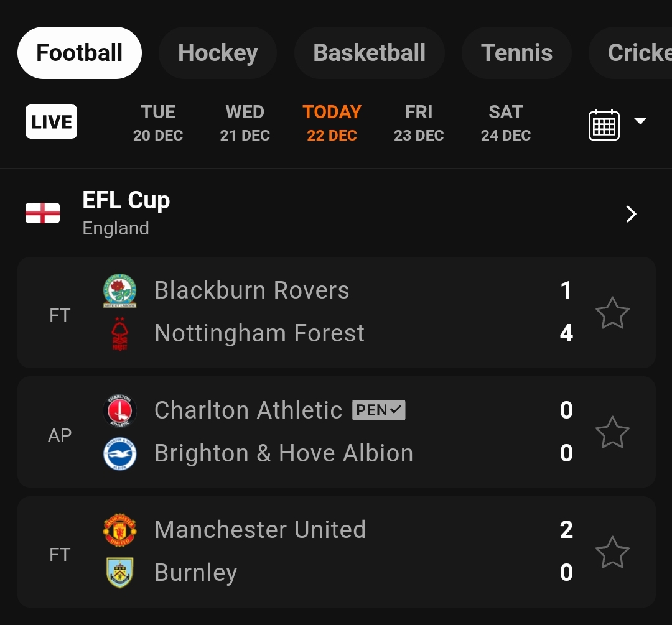
Task: Expand the calendar dropdown arrow
Action: (x=640, y=121)
